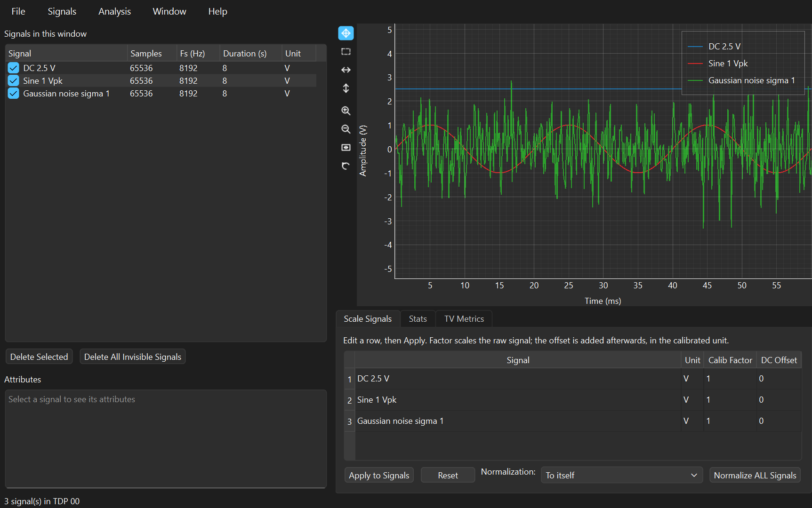Viewport: 812px width, 508px height.
Task: Click the Delete Selected button
Action: [39, 357]
